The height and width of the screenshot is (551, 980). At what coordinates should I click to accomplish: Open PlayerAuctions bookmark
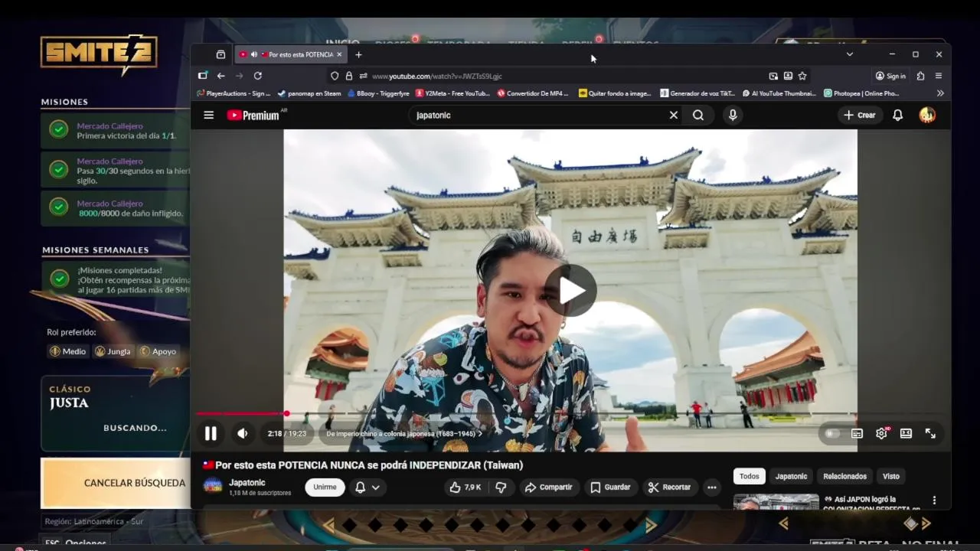234,93
